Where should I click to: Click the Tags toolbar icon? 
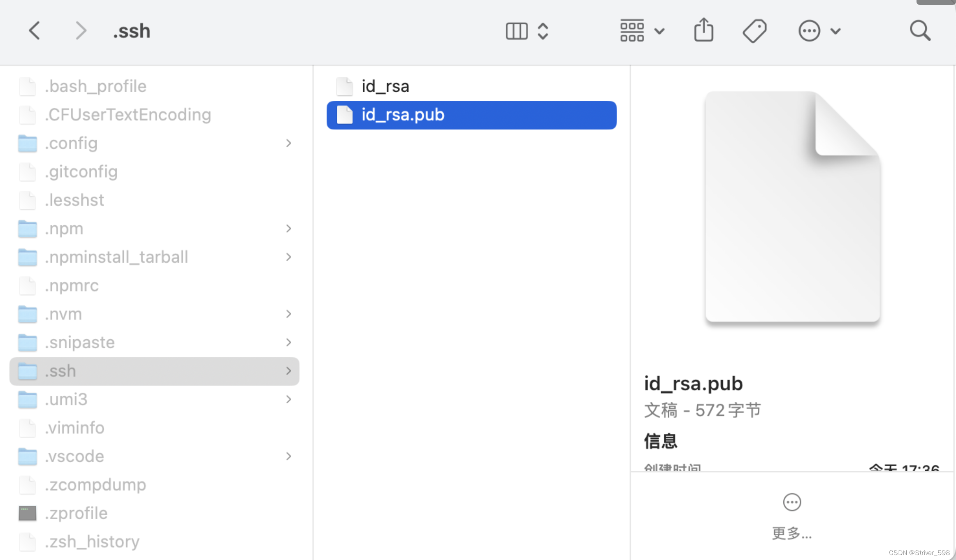[754, 31]
